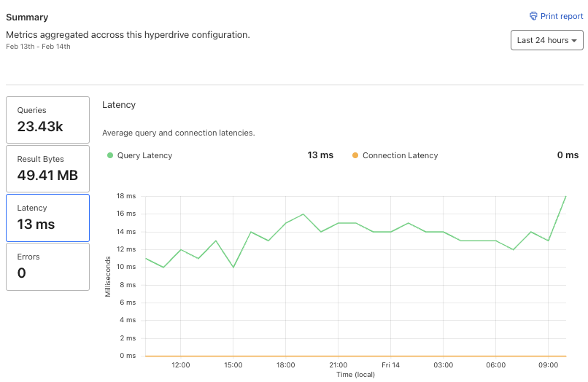Click the 21:00 label on time axis
The image size is (588, 382).
[338, 365]
